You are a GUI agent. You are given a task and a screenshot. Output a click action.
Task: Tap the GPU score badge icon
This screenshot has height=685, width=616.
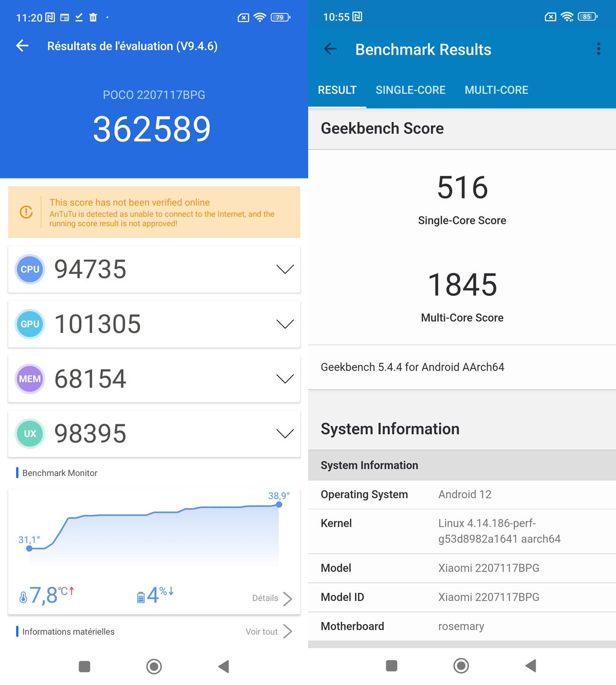(30, 324)
